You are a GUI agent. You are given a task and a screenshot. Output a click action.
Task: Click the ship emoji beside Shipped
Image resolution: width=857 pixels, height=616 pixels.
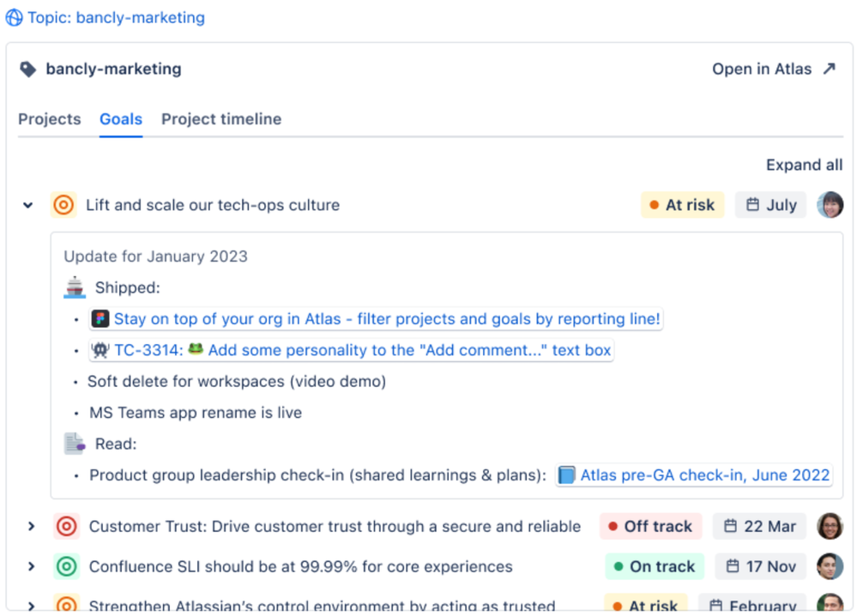75,287
